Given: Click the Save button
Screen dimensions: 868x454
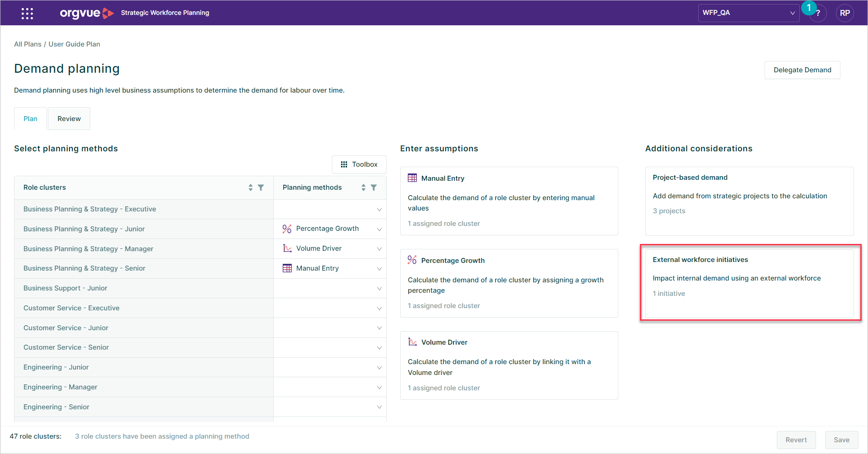Looking at the screenshot, I should point(841,440).
